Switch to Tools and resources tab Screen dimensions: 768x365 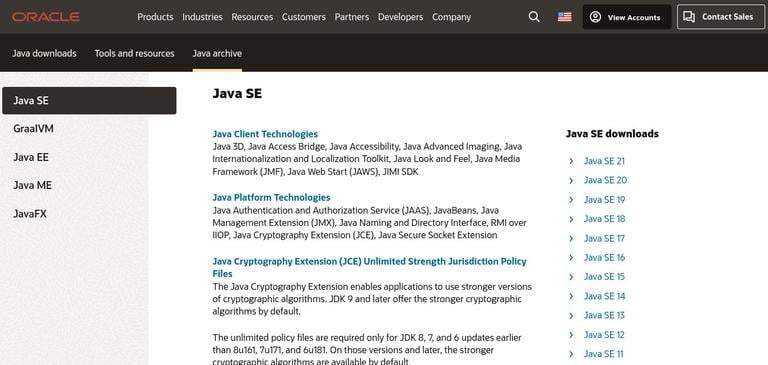tap(134, 53)
